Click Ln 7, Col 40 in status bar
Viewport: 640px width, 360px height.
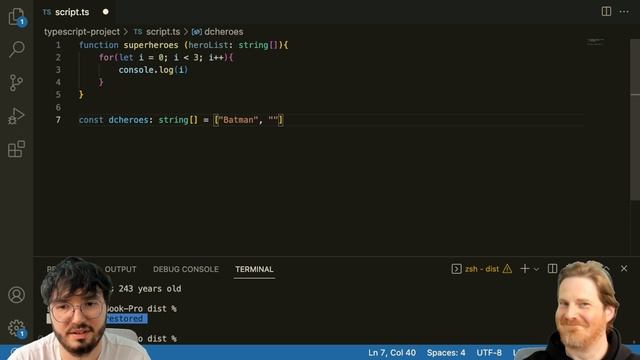(392, 353)
